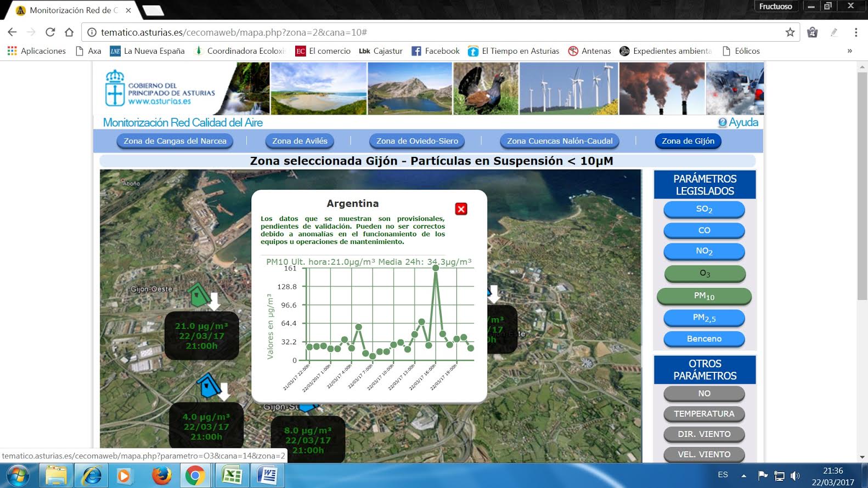Open Chrome's three-dot menu
This screenshot has height=488, width=868.
[855, 32]
